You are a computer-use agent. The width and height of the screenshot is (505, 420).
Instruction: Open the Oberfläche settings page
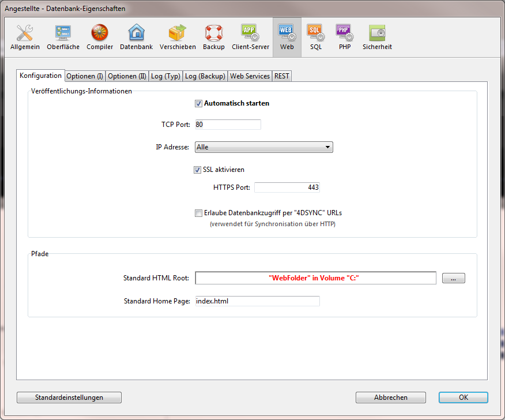(63, 37)
